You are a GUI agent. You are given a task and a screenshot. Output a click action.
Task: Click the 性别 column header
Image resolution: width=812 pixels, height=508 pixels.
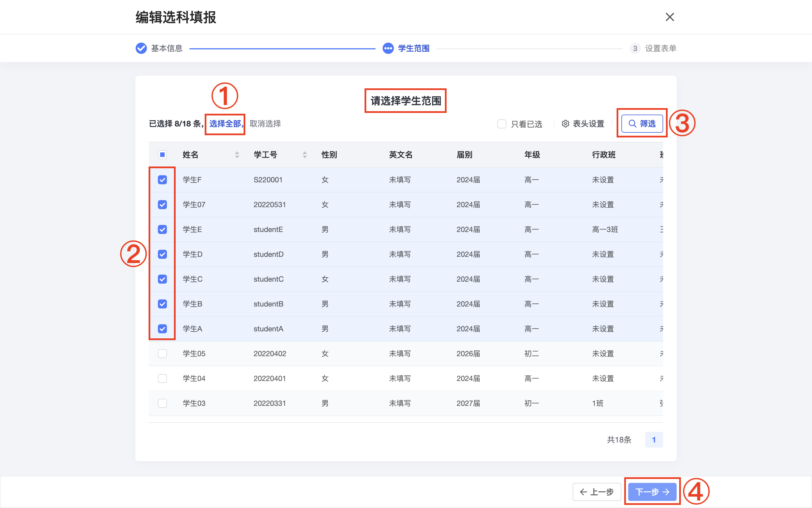pyautogui.click(x=329, y=155)
